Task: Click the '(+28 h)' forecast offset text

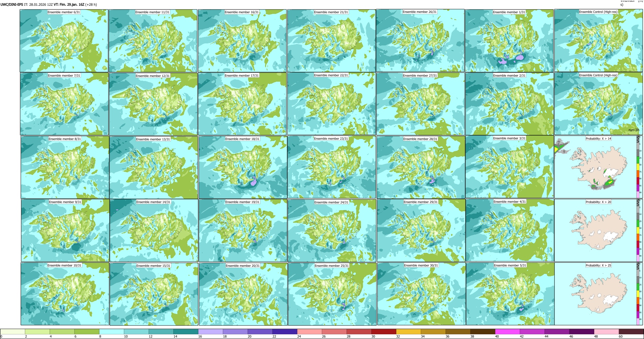Action: pyautogui.click(x=91, y=5)
